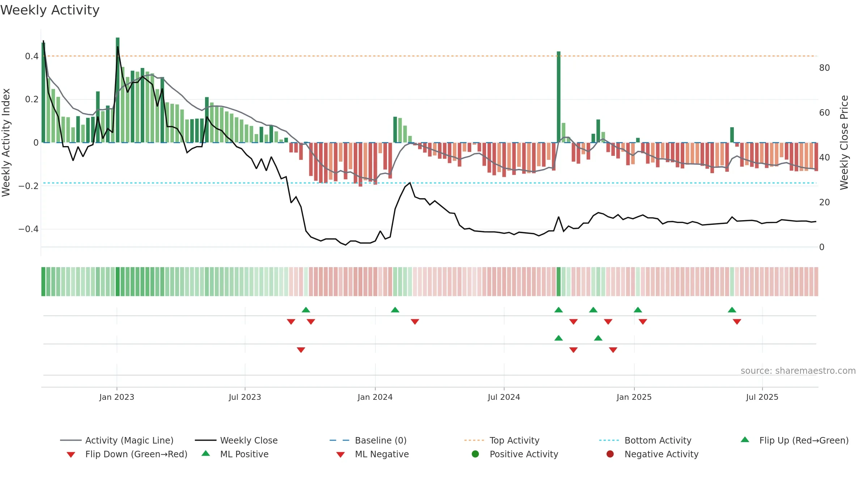
Task: Toggle the Activity (Magic Line) legend entry
Action: coord(117,440)
